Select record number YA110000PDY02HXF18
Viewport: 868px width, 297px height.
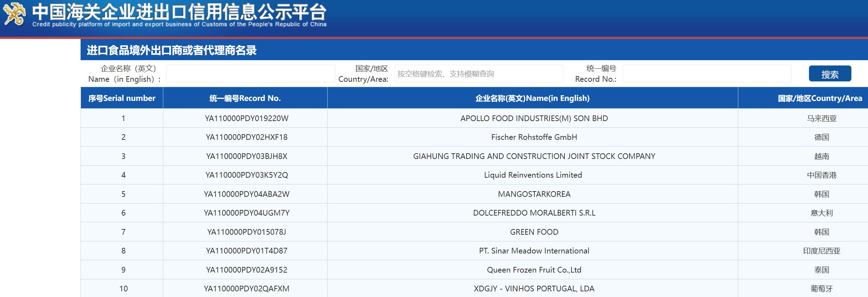(247, 137)
